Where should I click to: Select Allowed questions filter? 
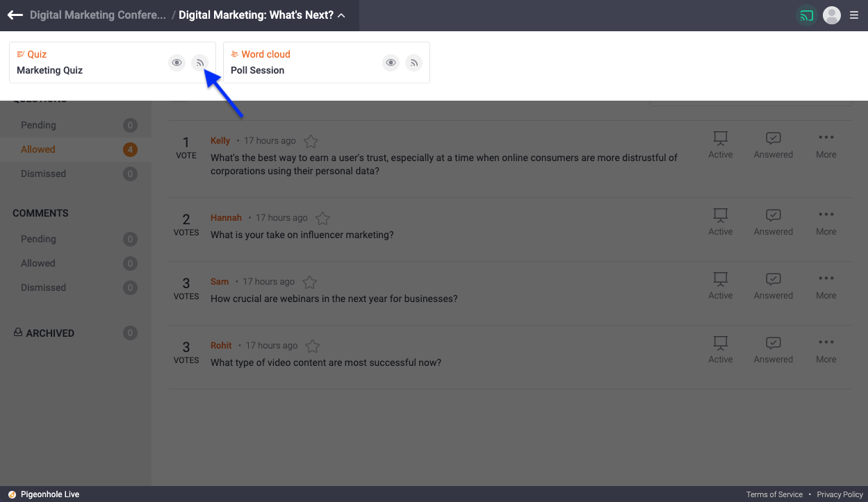click(x=38, y=149)
